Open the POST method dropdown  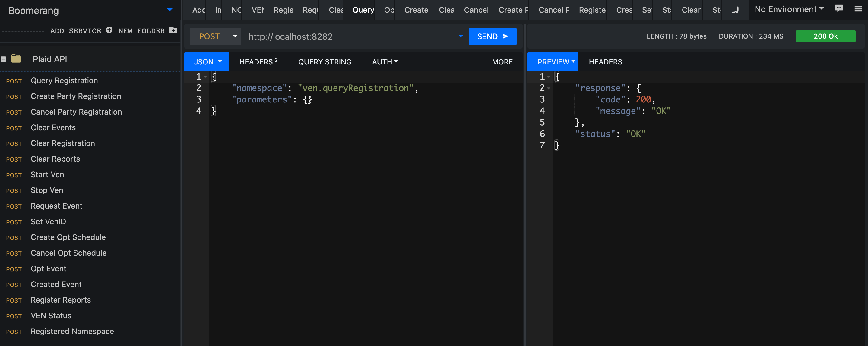[x=235, y=36]
